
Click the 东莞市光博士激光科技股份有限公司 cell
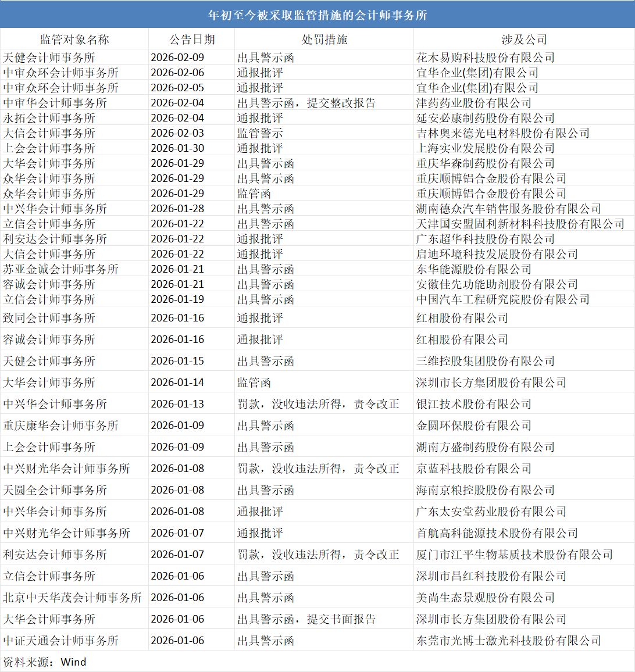tap(509, 641)
